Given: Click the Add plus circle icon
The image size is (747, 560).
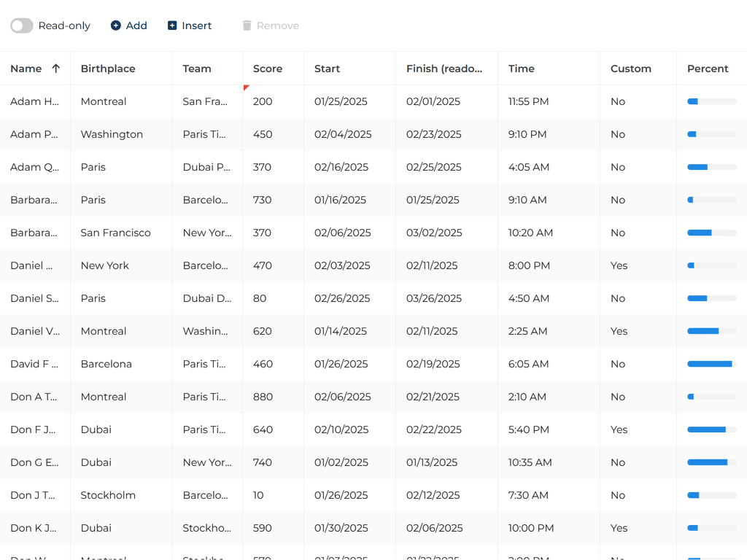Looking at the screenshot, I should point(116,26).
